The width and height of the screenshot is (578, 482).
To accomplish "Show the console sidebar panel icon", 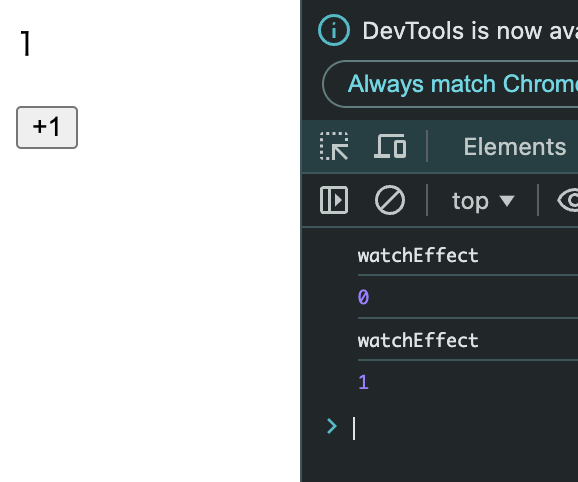I will pyautogui.click(x=334, y=200).
